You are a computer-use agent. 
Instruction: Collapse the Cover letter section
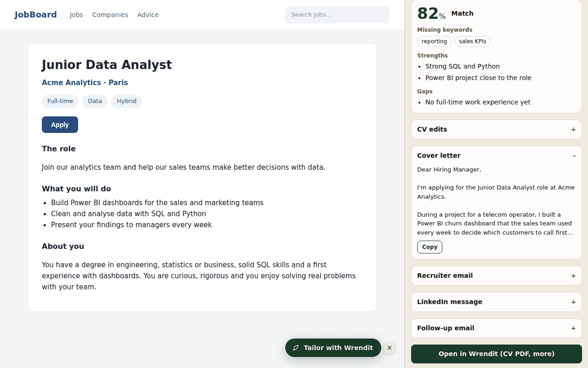coord(496,155)
